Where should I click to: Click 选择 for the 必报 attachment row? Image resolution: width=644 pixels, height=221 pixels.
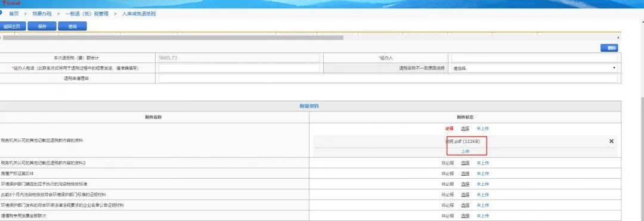[x=465, y=128]
